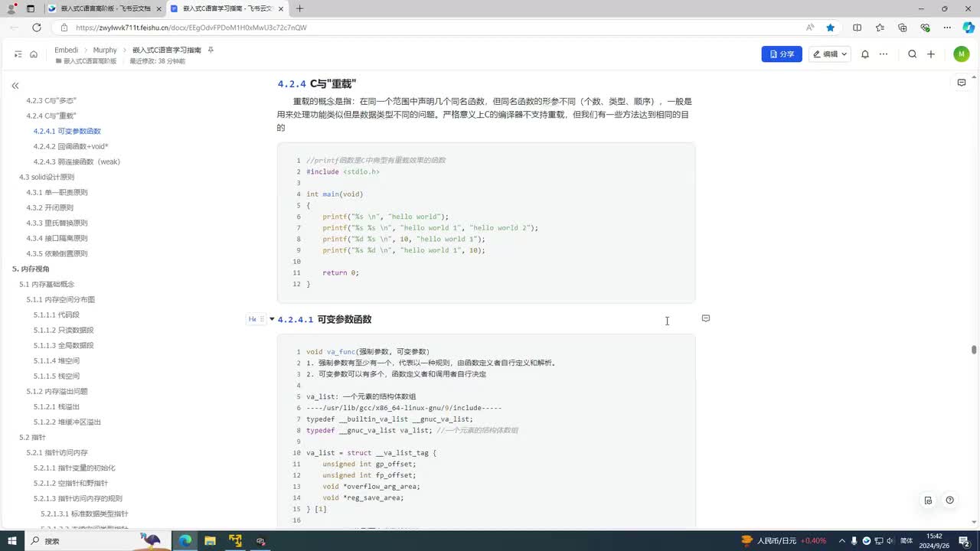Click Embedi breadcrumb link
Viewport: 980px width, 551px height.
click(x=66, y=50)
